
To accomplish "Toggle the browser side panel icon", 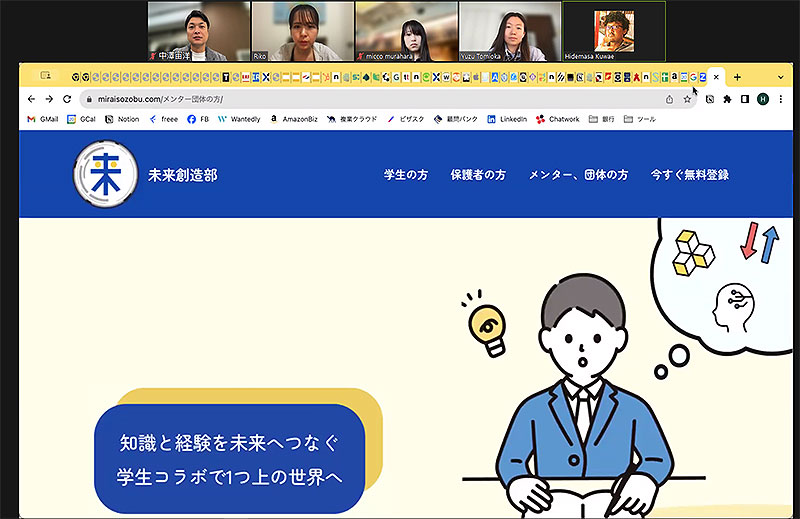I will click(745, 100).
